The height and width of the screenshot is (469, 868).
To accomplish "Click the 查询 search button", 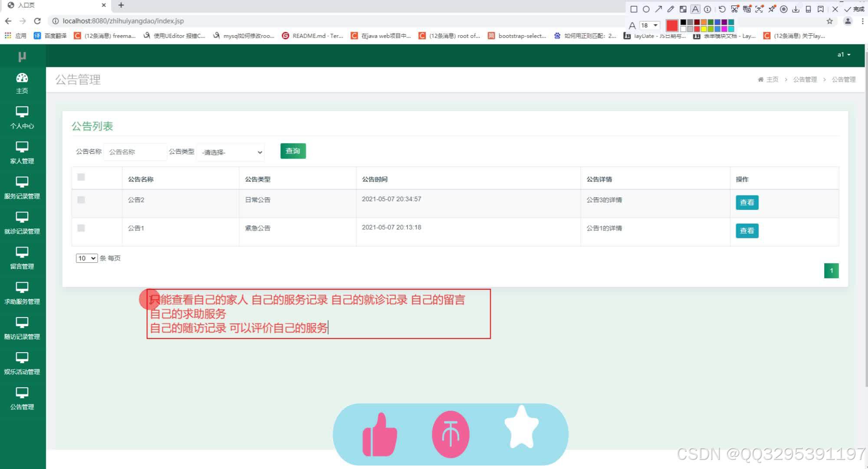I will 293,151.
